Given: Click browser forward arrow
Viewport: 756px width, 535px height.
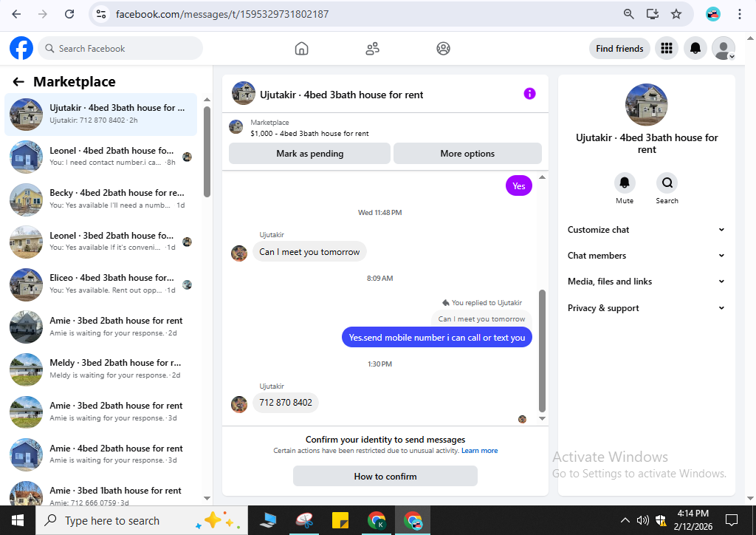Looking at the screenshot, I should (43, 14).
